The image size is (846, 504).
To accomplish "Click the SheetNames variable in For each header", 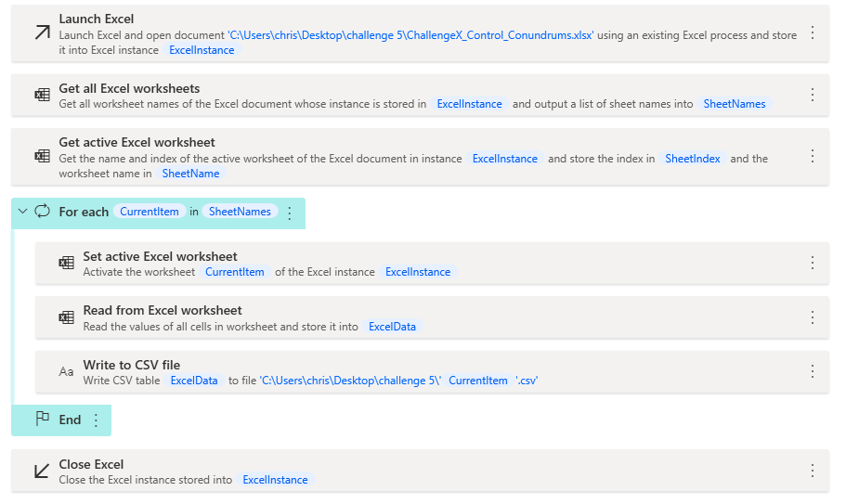I will pyautogui.click(x=240, y=212).
